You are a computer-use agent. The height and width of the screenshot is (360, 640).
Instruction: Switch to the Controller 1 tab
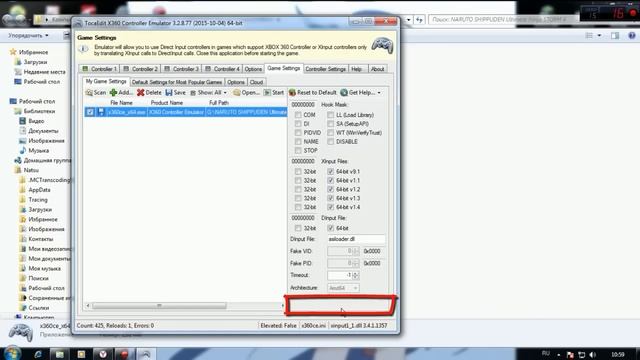[100, 69]
